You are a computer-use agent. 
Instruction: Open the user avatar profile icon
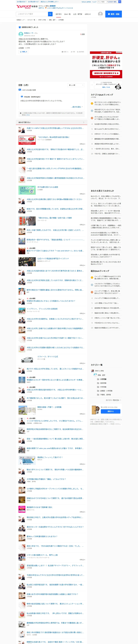(100, 14)
